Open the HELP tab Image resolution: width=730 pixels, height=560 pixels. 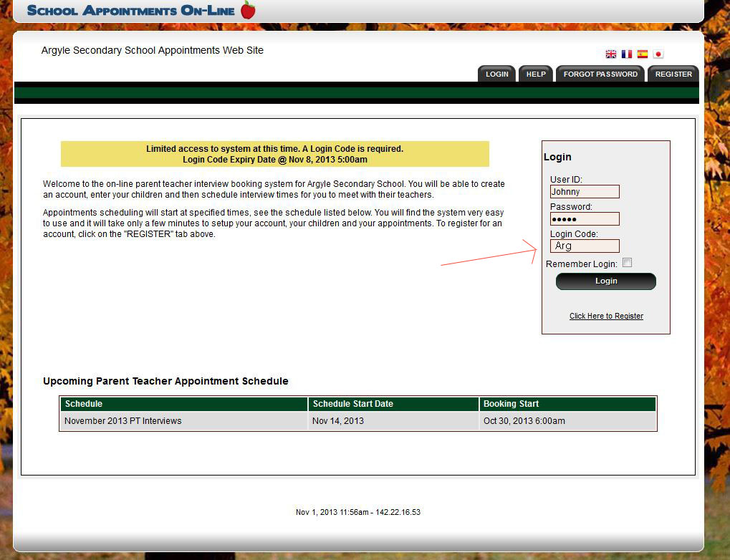click(536, 74)
